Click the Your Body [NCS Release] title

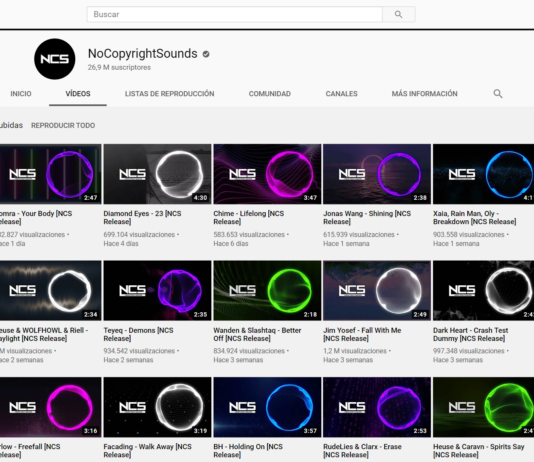(36, 218)
